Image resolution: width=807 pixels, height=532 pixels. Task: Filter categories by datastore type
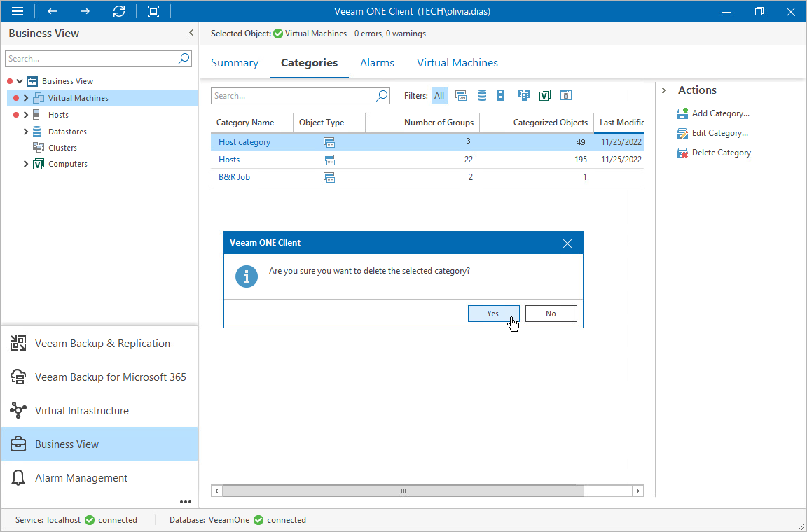click(x=482, y=95)
